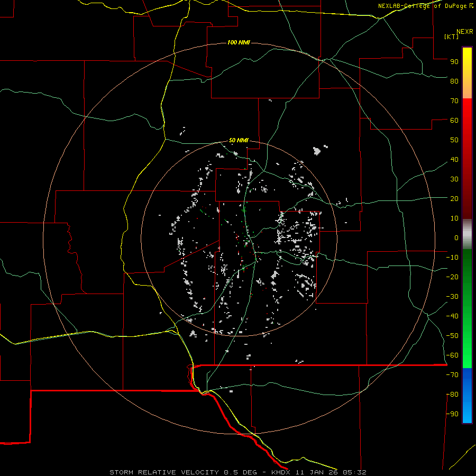Screen dimensions: 476x476
Task: Click the -40 value on the velocity scale
Action: coord(452,316)
